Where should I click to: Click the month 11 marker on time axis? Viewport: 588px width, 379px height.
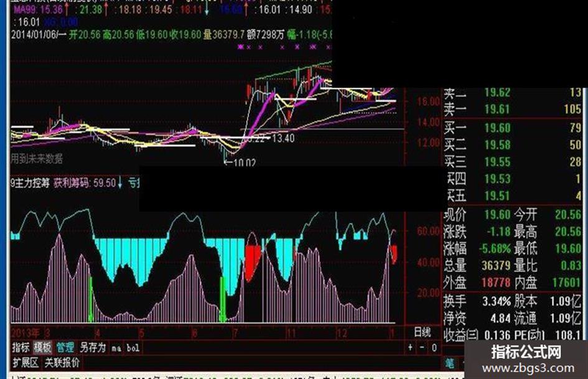click(291, 333)
